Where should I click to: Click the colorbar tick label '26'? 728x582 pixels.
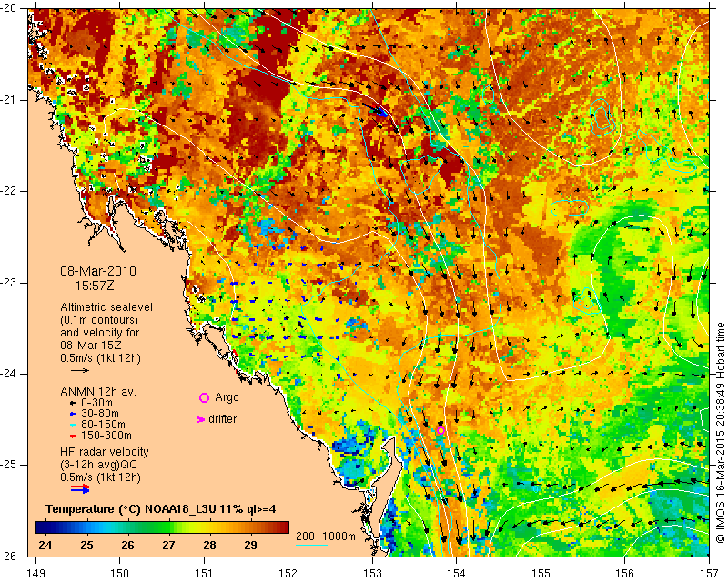click(x=127, y=545)
